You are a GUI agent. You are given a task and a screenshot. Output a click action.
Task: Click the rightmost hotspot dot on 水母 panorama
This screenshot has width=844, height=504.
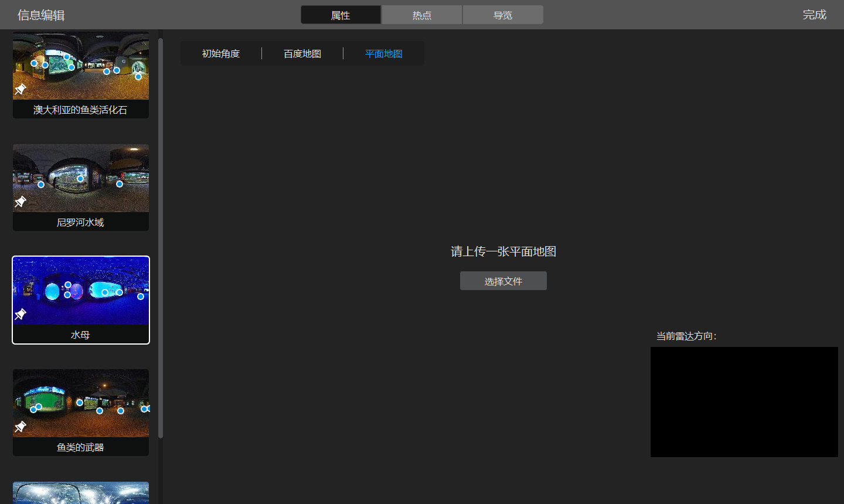[x=141, y=297]
